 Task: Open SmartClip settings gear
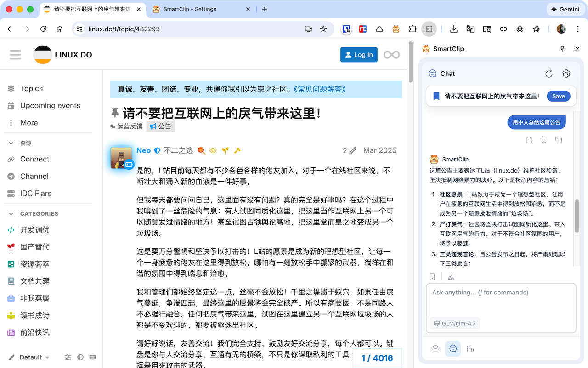point(566,74)
